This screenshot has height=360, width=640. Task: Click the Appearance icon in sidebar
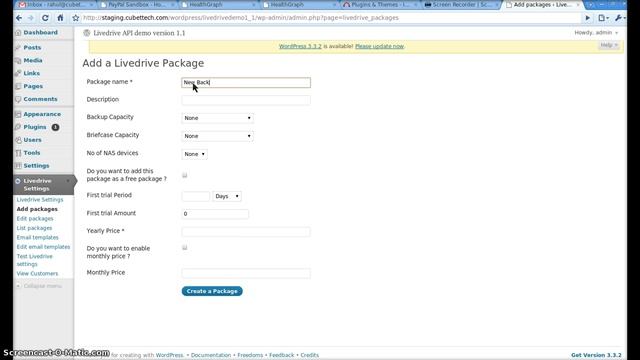coord(18,114)
